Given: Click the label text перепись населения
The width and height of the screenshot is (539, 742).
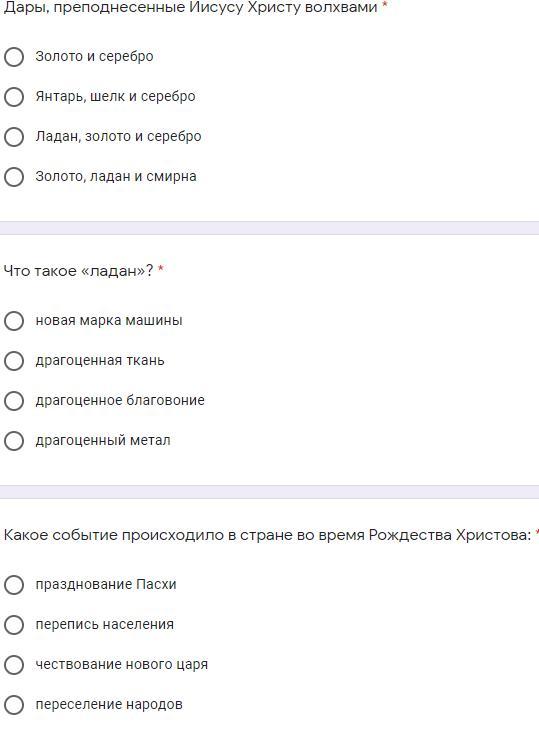Looking at the screenshot, I should click(105, 624).
